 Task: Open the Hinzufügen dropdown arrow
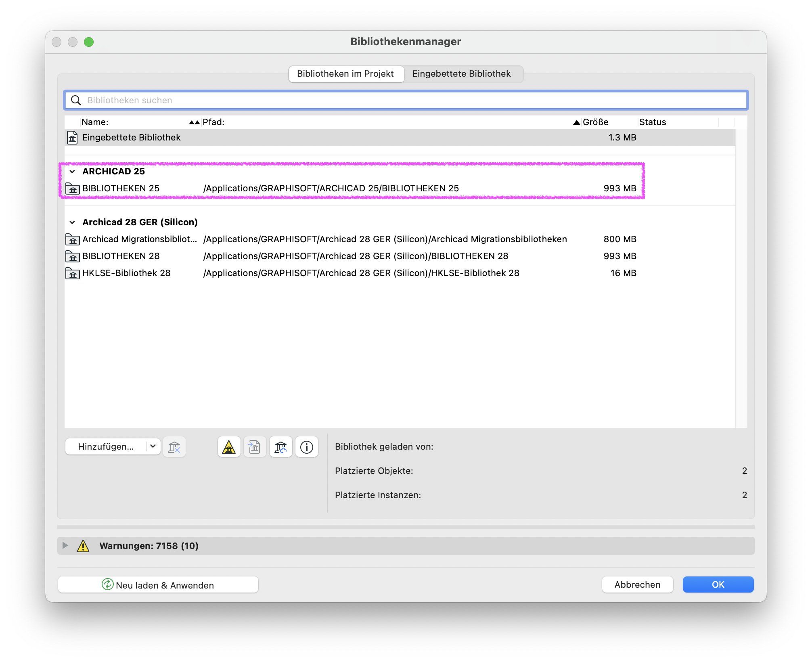tap(153, 446)
